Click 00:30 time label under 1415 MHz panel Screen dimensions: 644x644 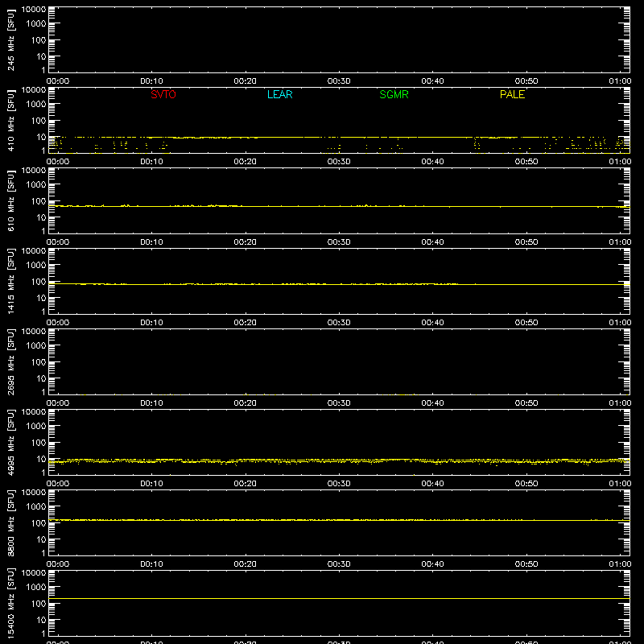(x=339, y=323)
